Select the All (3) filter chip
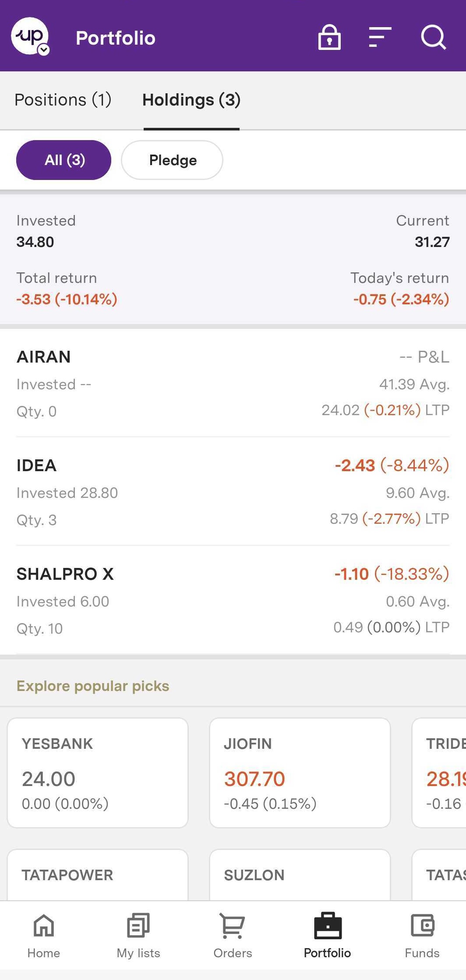This screenshot has height=980, width=466. (x=64, y=160)
